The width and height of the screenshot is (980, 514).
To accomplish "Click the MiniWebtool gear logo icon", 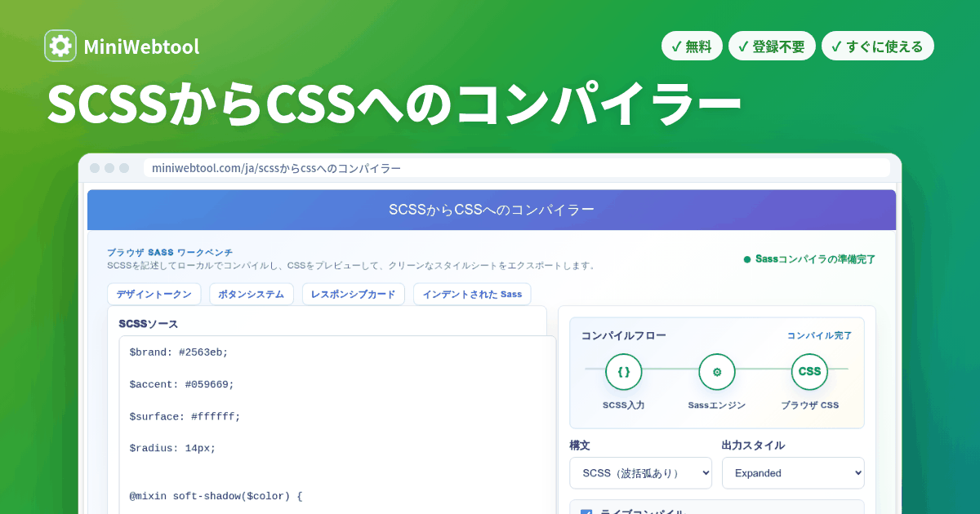I will click(x=60, y=46).
